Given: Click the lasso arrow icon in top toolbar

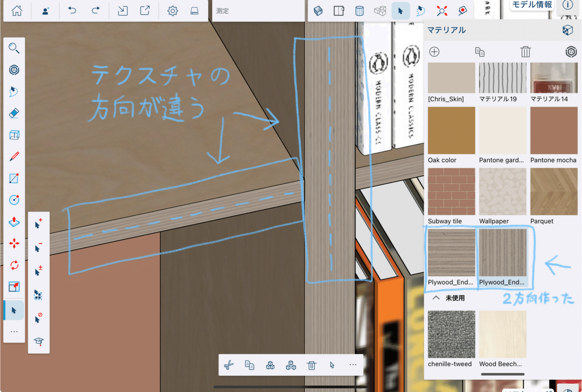Looking at the screenshot, I should [x=421, y=11].
